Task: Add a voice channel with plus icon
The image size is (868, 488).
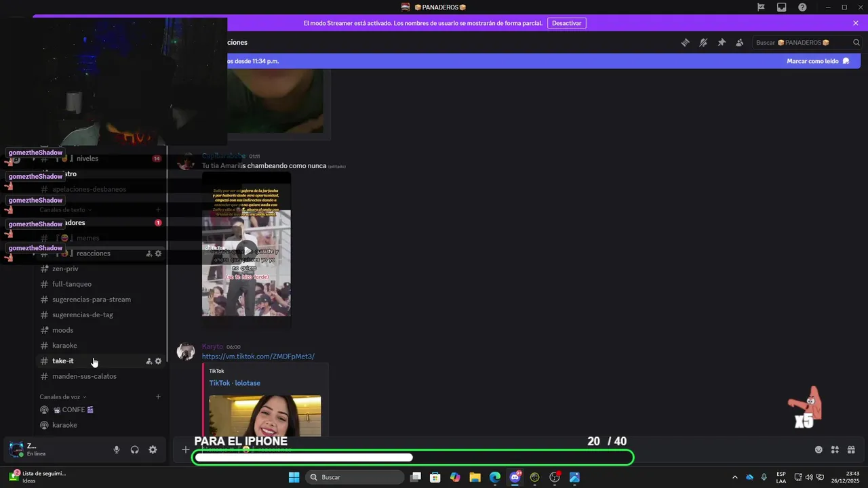Action: point(158,396)
